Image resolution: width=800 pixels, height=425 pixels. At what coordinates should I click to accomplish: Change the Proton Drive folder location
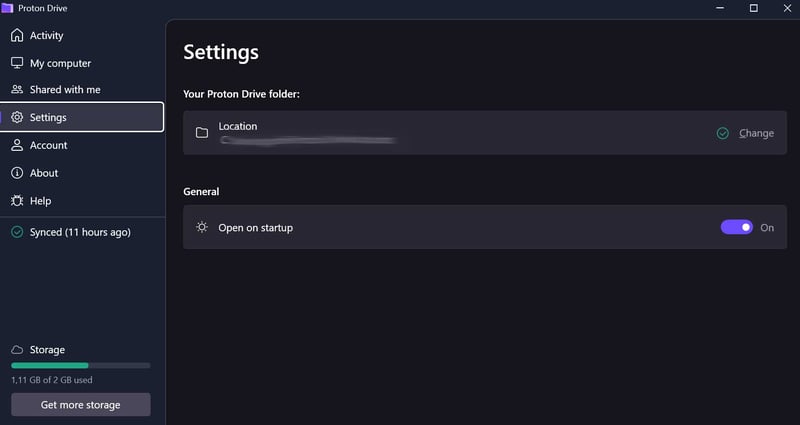point(756,133)
